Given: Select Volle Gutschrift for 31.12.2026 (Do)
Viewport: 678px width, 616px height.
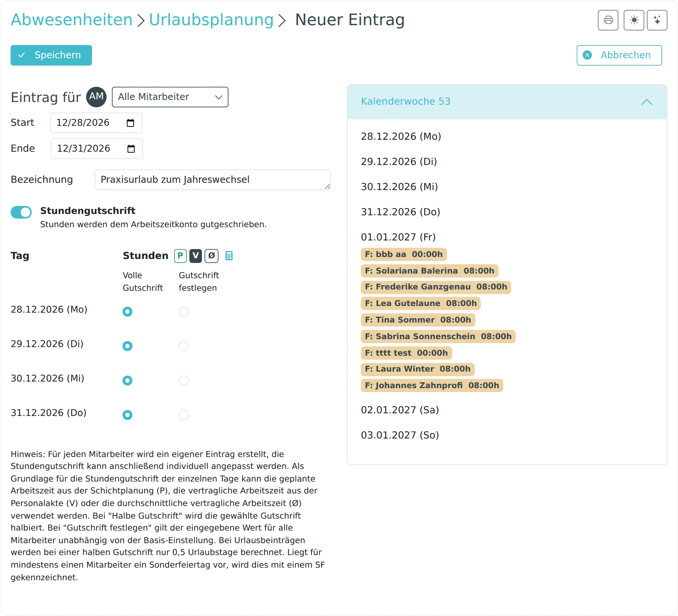Looking at the screenshot, I should click(x=127, y=415).
